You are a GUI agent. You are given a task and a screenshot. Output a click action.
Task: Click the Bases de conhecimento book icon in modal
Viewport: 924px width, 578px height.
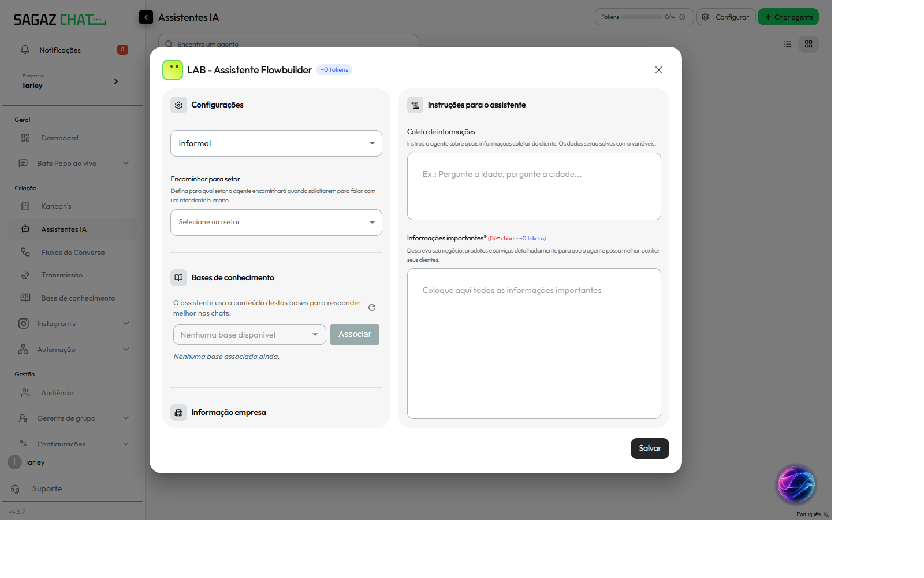click(x=178, y=278)
